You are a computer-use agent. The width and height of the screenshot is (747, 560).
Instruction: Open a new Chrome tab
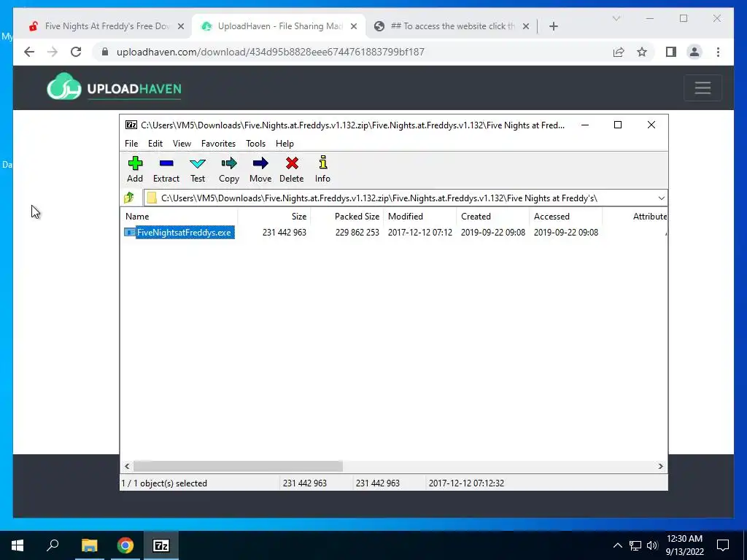(553, 26)
